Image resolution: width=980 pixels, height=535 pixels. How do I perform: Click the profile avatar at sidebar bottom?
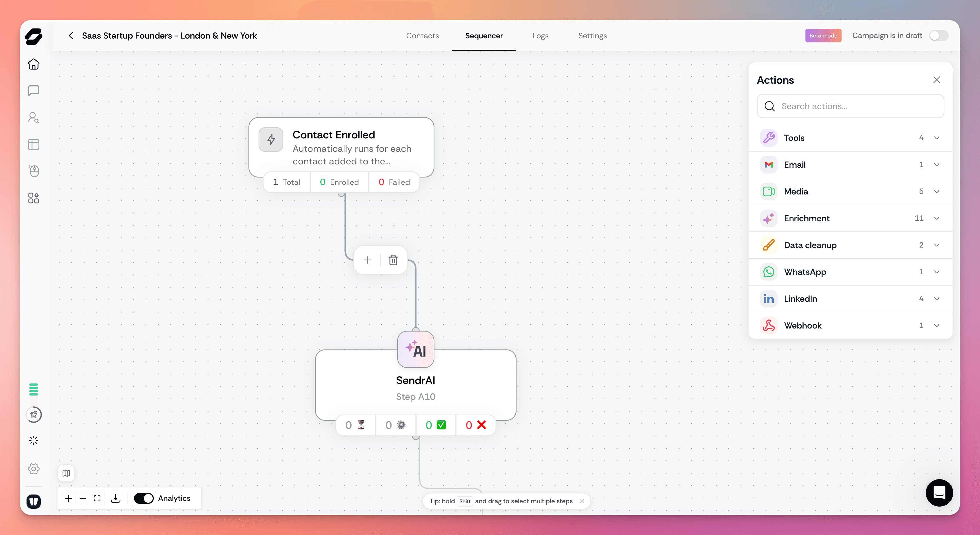33,502
